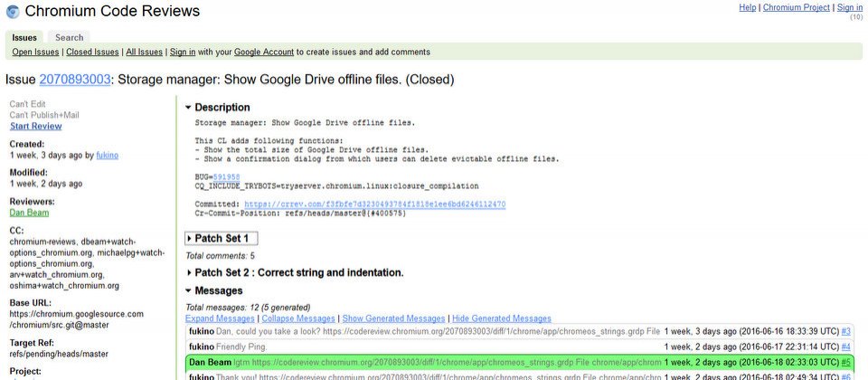Open the Help link

747,7
